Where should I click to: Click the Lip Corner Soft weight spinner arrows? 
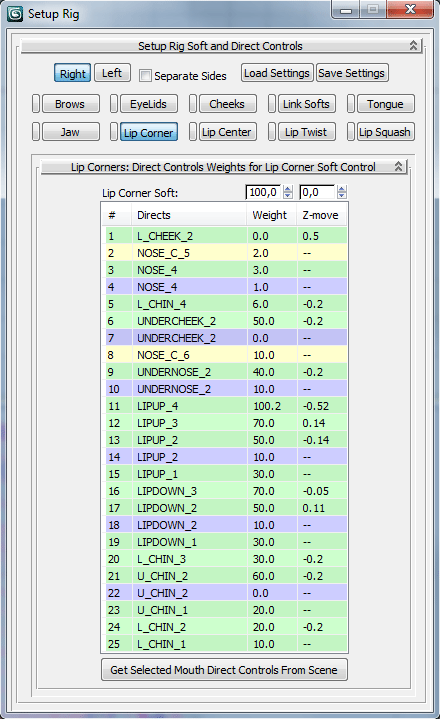(288, 192)
